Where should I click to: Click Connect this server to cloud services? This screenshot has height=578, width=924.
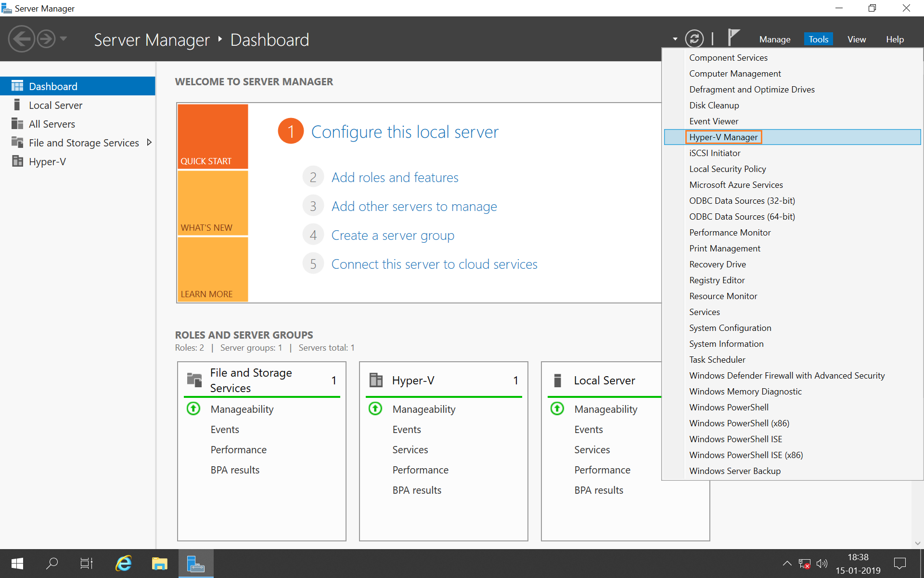[x=434, y=264]
